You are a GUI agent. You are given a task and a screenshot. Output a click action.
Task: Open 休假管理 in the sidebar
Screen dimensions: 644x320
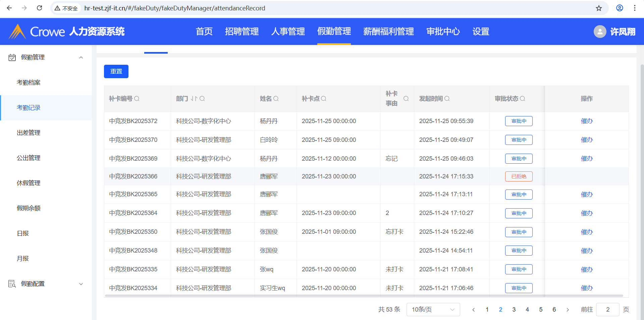pyautogui.click(x=29, y=183)
